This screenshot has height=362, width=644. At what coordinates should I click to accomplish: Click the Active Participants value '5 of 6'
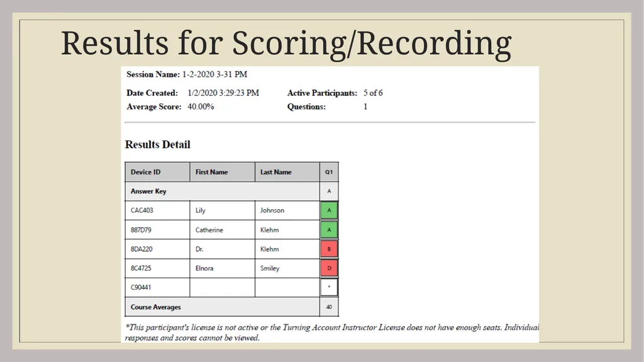(x=373, y=93)
